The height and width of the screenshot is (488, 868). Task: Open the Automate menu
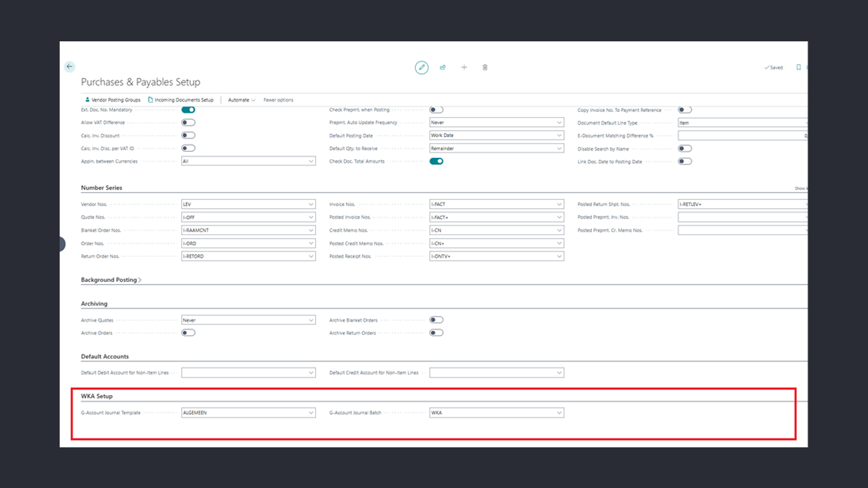click(x=241, y=100)
